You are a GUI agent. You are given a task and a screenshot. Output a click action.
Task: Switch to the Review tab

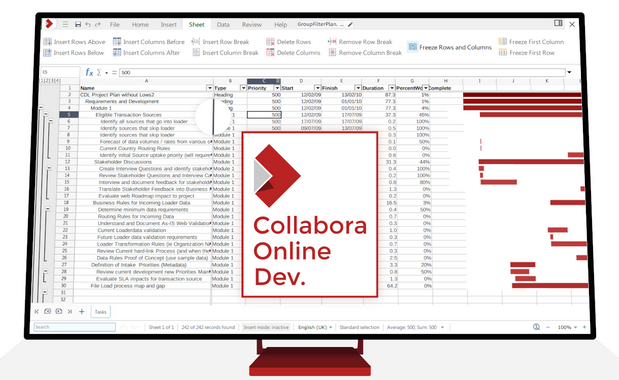pyautogui.click(x=252, y=24)
